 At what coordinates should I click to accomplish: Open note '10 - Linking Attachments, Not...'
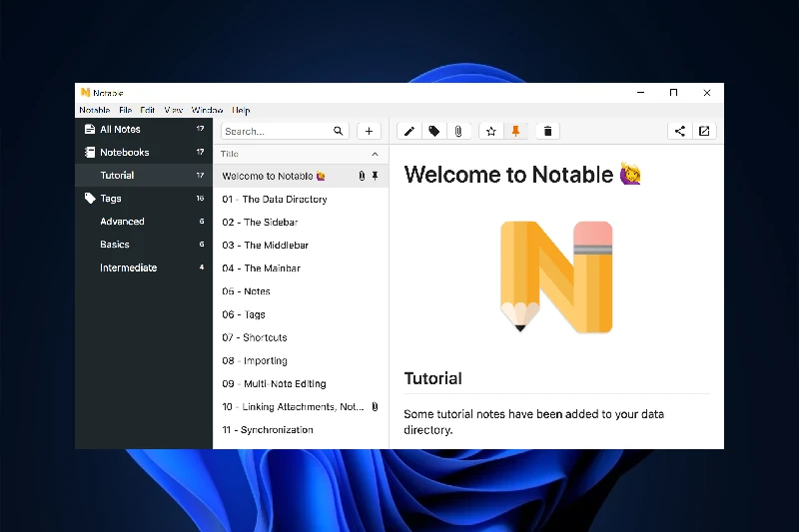point(301,407)
